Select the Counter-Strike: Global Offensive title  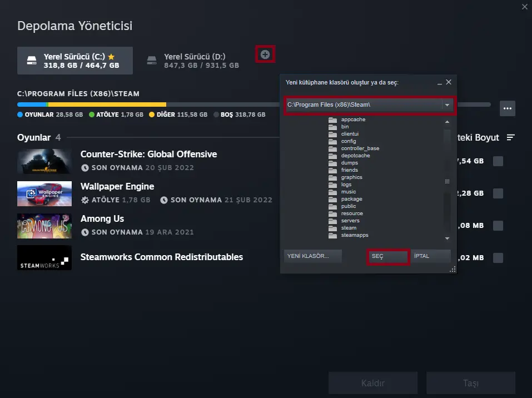coord(148,155)
